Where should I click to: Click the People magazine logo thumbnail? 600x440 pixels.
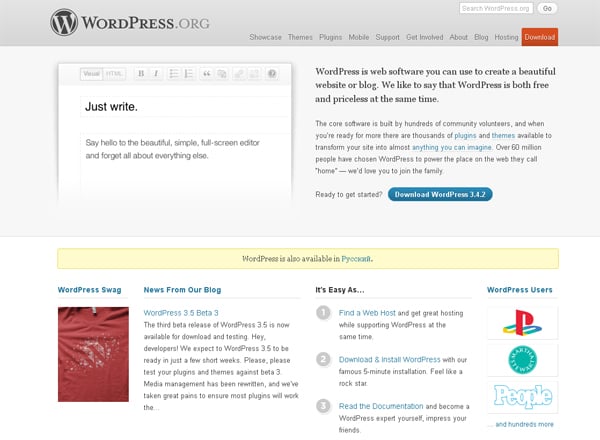[522, 397]
